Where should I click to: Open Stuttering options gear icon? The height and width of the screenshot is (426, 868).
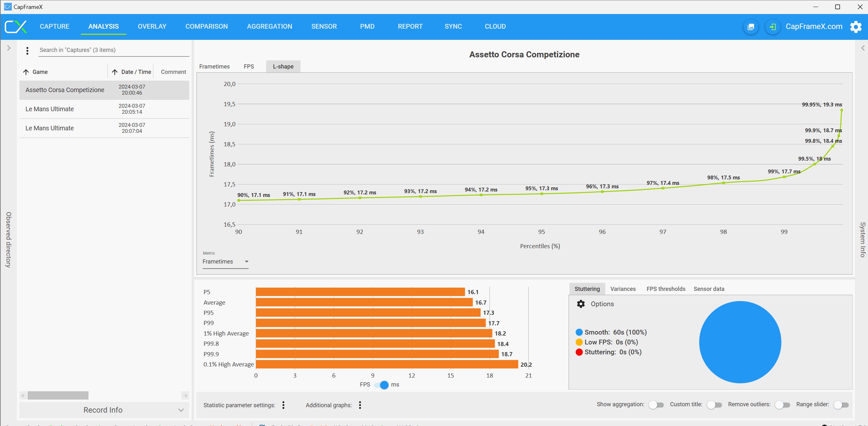581,304
